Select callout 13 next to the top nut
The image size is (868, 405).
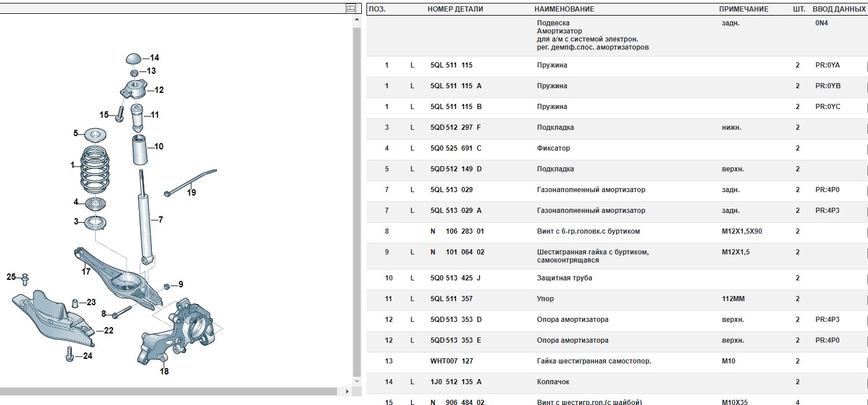(x=151, y=71)
